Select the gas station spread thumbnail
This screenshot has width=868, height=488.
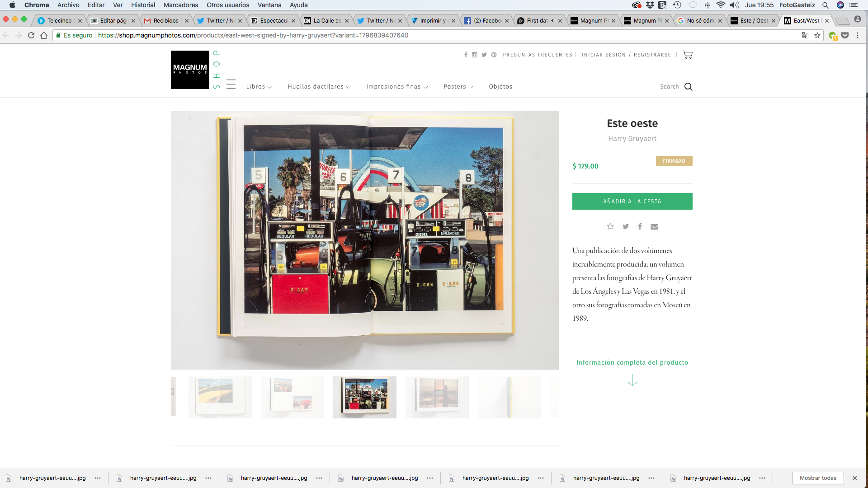(365, 397)
